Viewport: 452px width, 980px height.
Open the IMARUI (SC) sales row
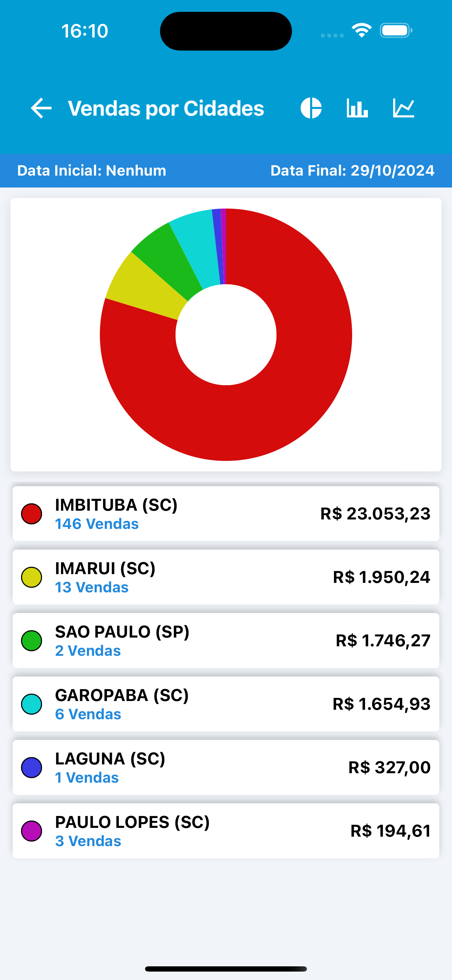click(226, 577)
